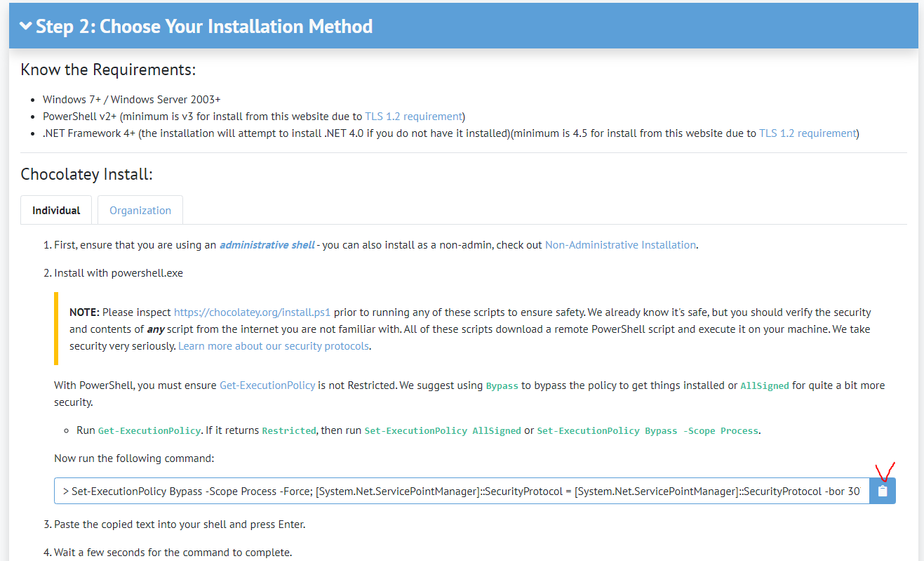Click the bold 'NOTE:' label
This screenshot has height=561, width=924.
85,312
